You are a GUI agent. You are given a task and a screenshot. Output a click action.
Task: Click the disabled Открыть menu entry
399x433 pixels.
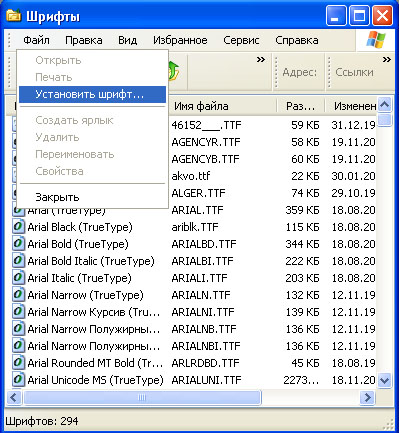(92, 60)
